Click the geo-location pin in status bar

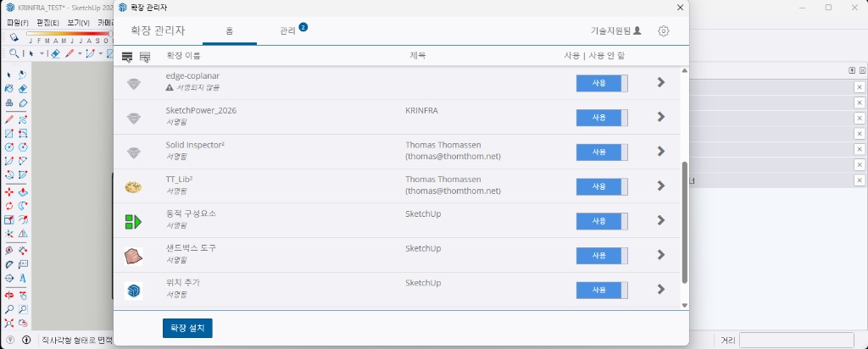coord(10,340)
